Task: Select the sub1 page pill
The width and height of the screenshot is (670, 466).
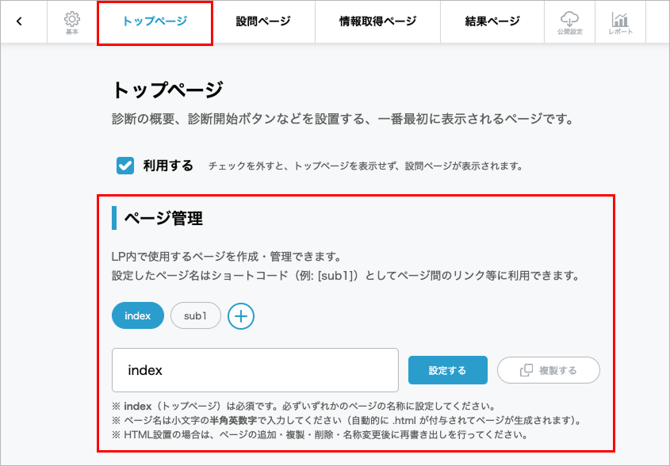Action: tap(196, 316)
